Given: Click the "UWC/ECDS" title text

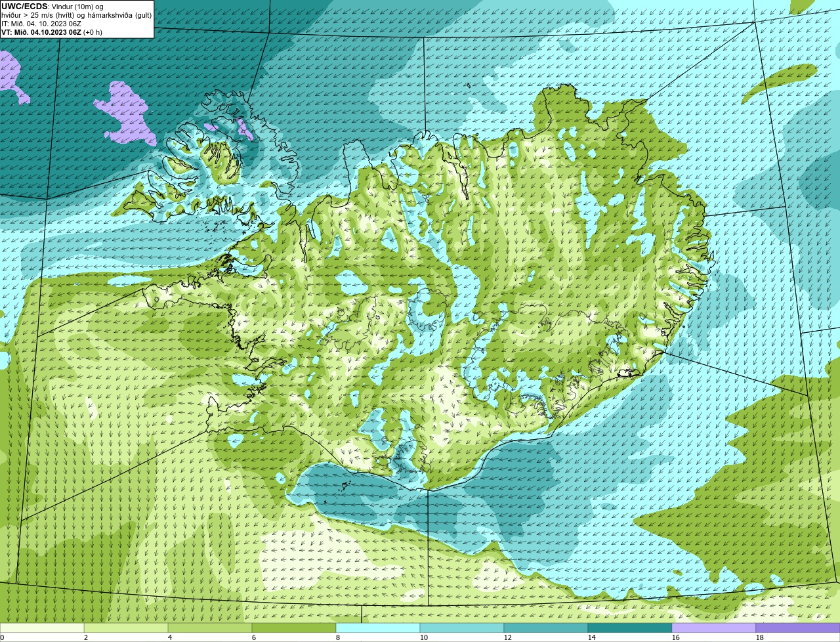Looking at the screenshot, I should coord(24,7).
